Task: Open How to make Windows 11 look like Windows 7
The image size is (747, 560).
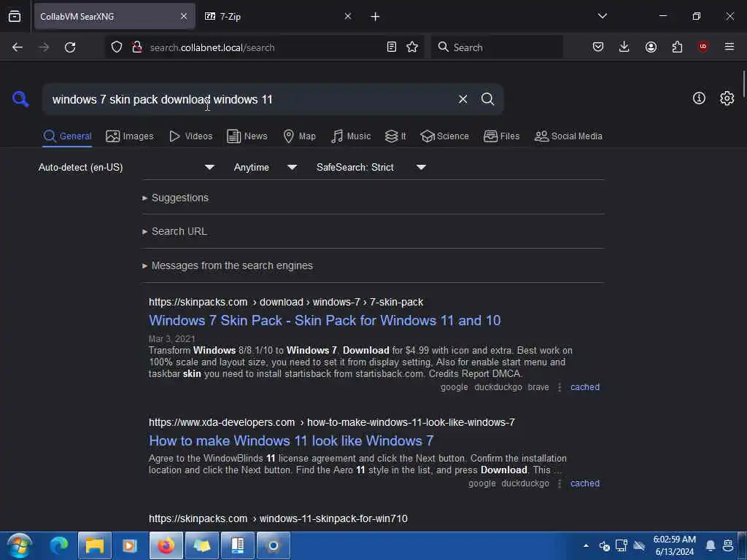Action: (x=290, y=441)
